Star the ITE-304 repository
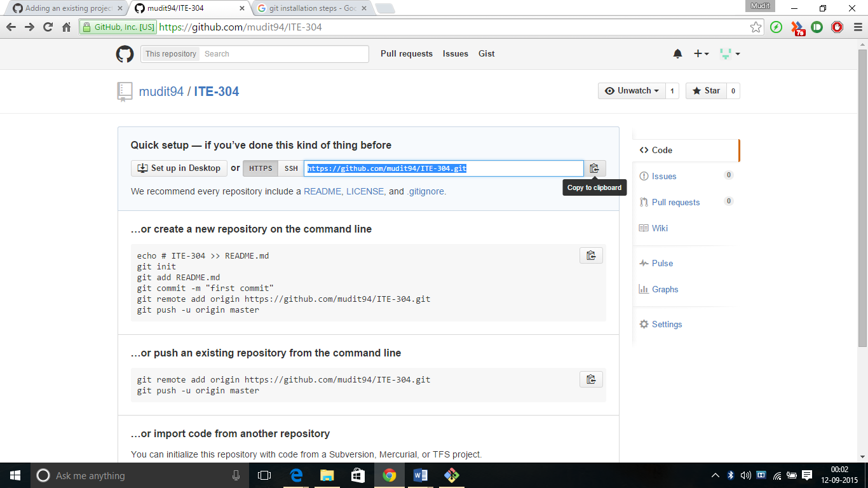 [706, 91]
